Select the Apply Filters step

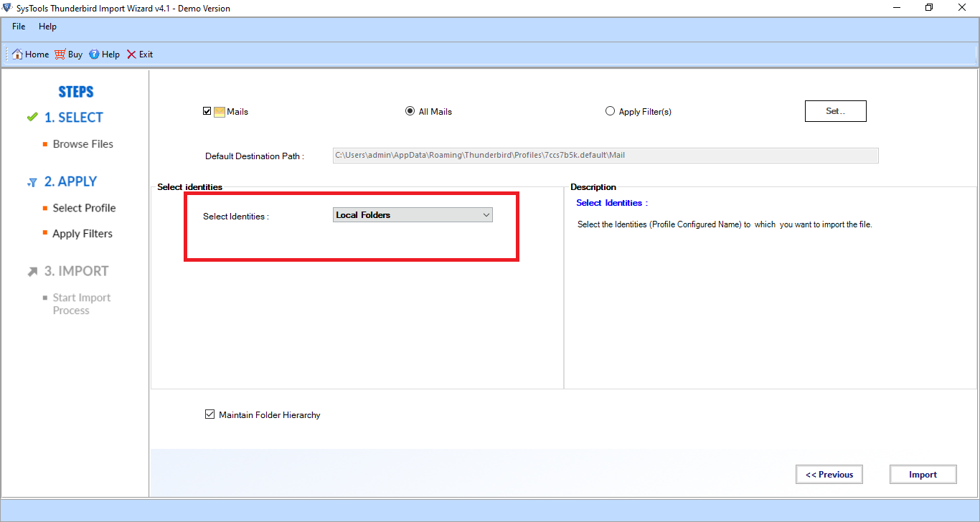(x=83, y=234)
